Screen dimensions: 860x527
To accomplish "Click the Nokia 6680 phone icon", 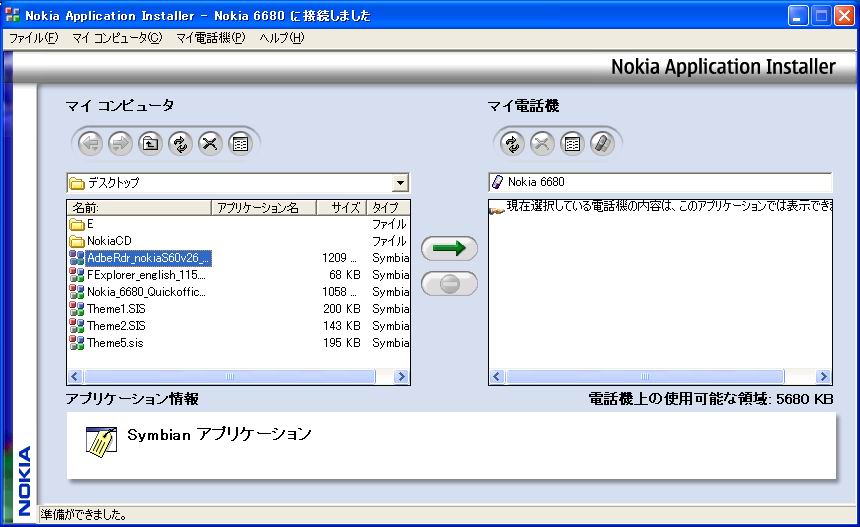I will point(497,182).
